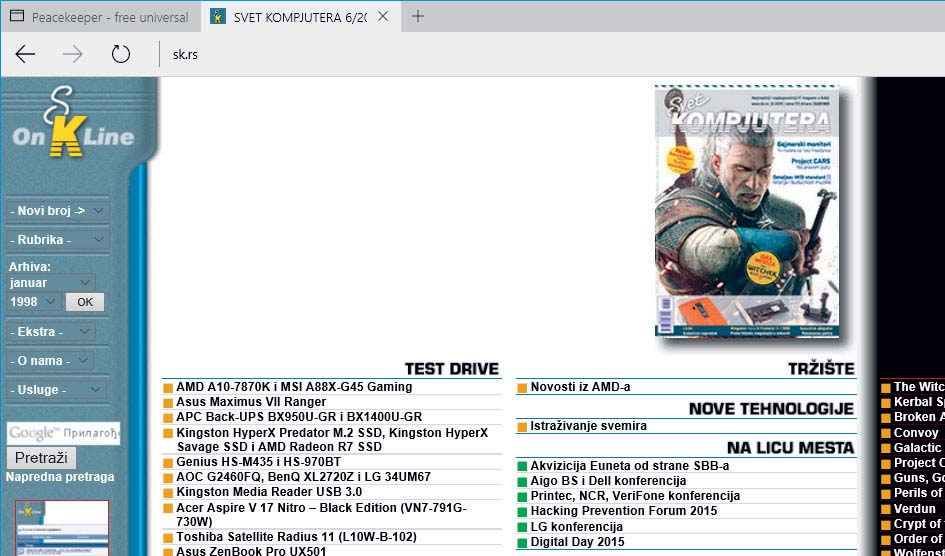Image resolution: width=945 pixels, height=556 pixels.
Task: Open AOC G2460FQ, BenQ XL2720Z article
Action: [303, 477]
